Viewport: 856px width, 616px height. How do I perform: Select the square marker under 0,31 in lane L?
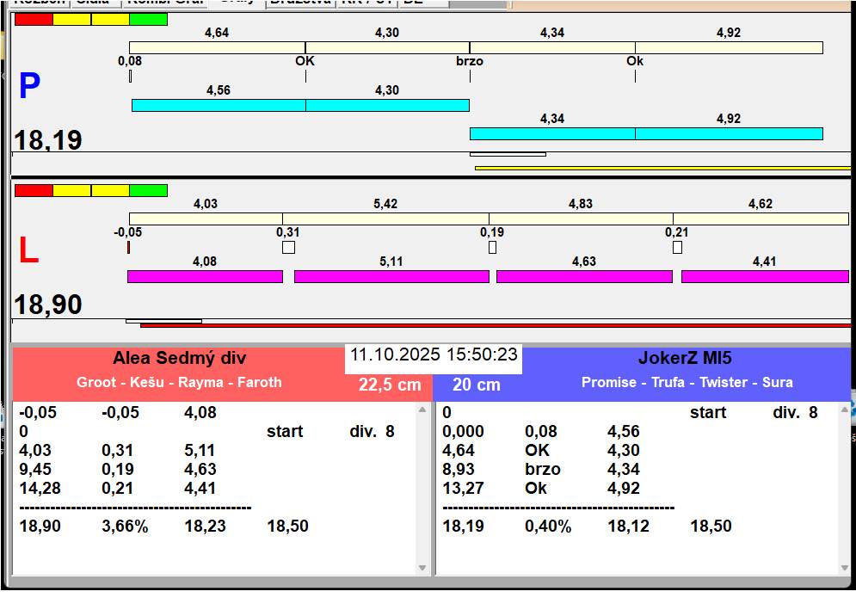point(288,248)
